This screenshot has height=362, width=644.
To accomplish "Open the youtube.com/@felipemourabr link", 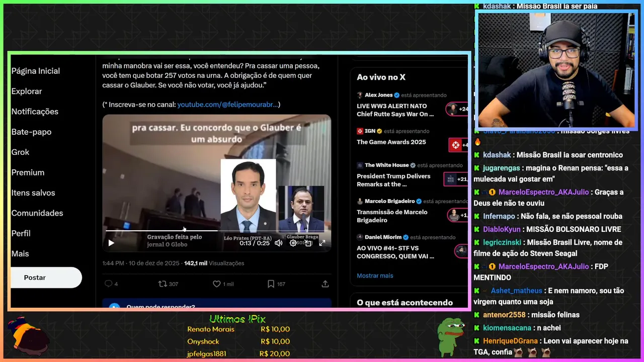I will [228, 105].
